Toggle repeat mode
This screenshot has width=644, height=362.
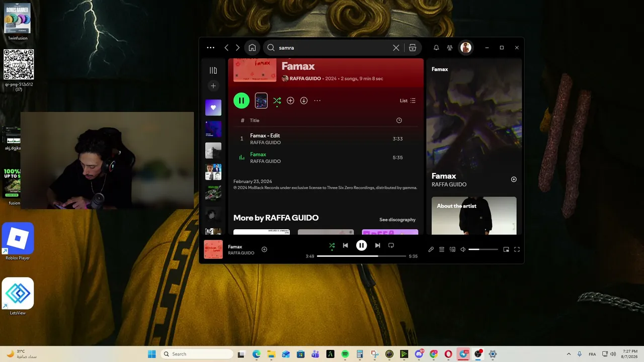(391, 245)
